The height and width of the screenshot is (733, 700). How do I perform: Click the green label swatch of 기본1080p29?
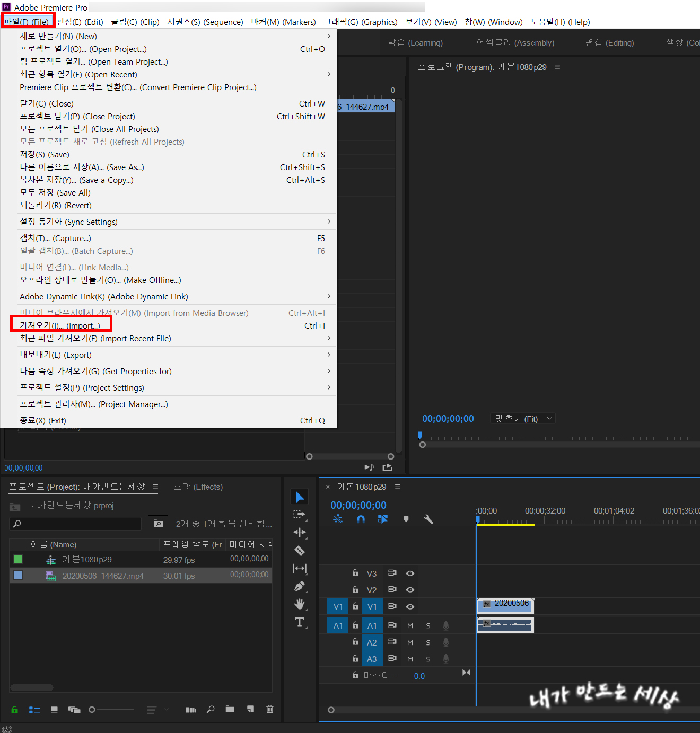point(18,559)
